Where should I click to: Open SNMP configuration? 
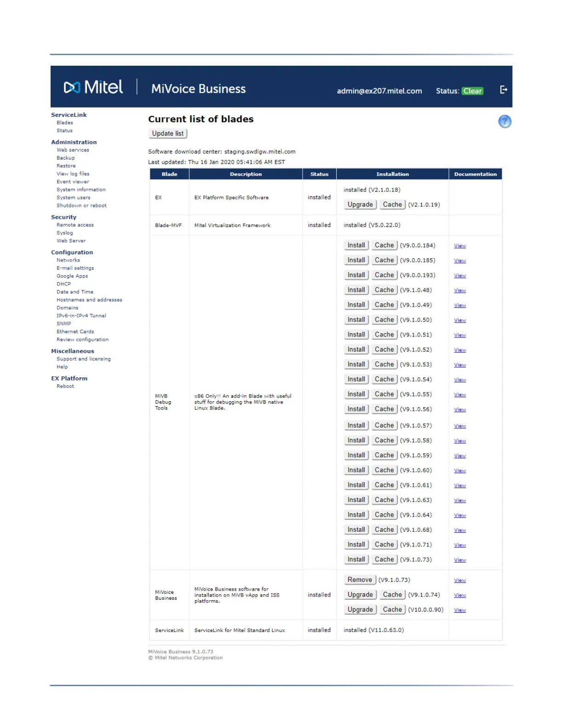click(63, 324)
